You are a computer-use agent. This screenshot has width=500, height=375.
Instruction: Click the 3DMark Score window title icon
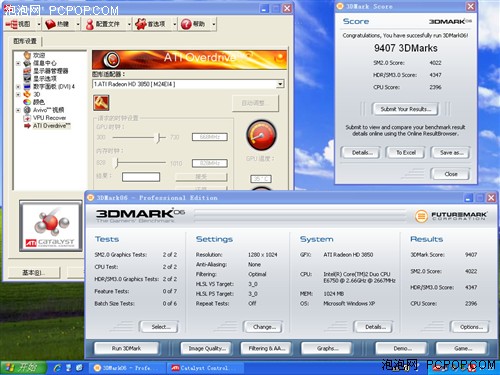tap(340, 6)
